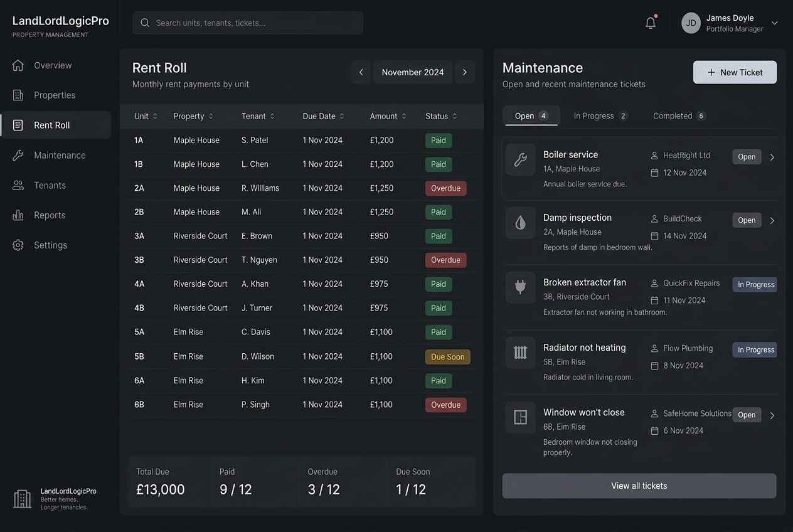Image resolution: width=793 pixels, height=532 pixels.
Task: Sort by the Unit column
Action: tap(146, 116)
